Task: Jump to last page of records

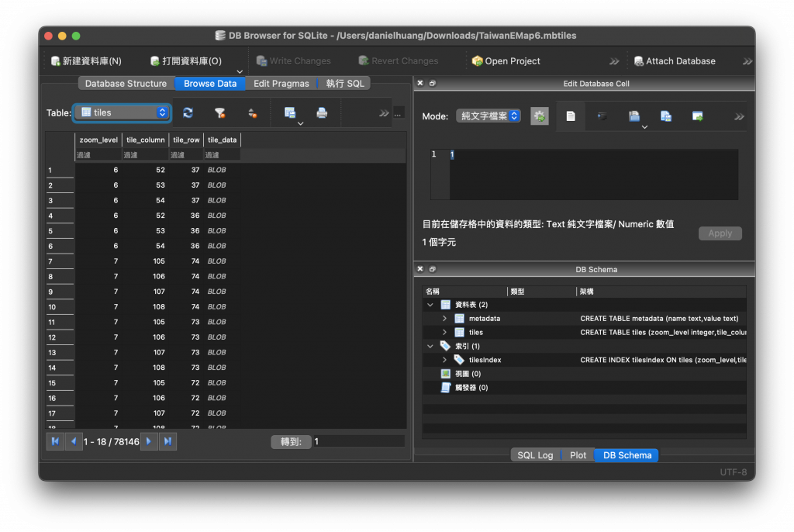Action: point(167,441)
